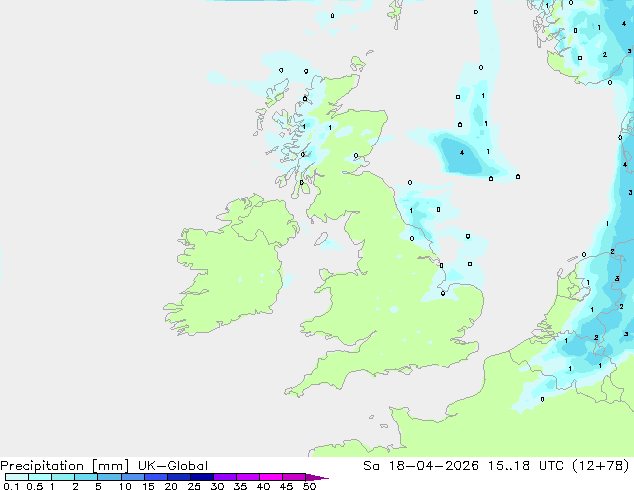
Task: Click the "25" legend scale label
Action: [194, 486]
